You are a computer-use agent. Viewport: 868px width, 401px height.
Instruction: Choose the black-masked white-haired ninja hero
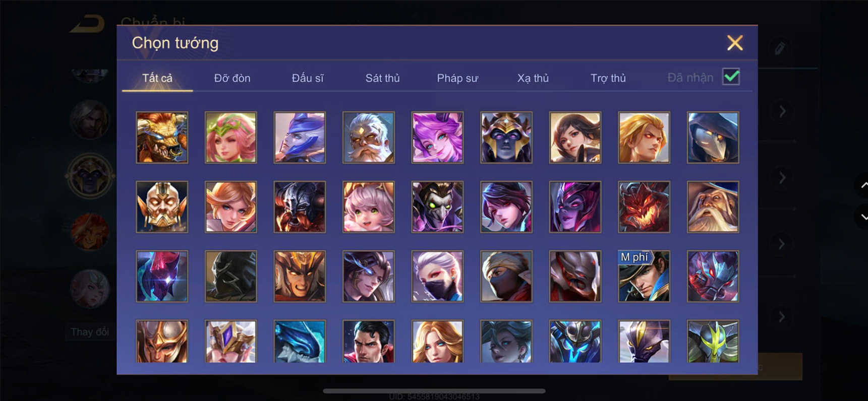pos(437,276)
